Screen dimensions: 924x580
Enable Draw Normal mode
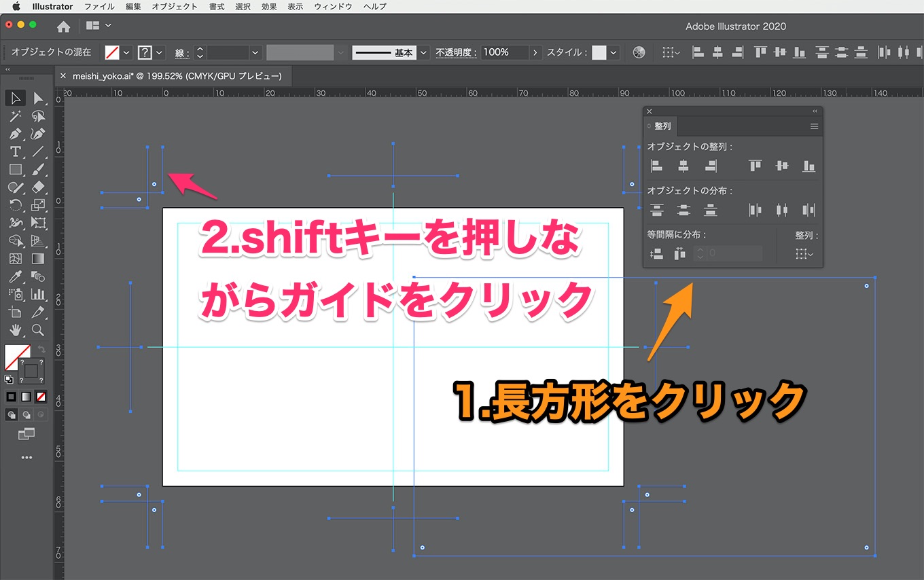(x=12, y=414)
